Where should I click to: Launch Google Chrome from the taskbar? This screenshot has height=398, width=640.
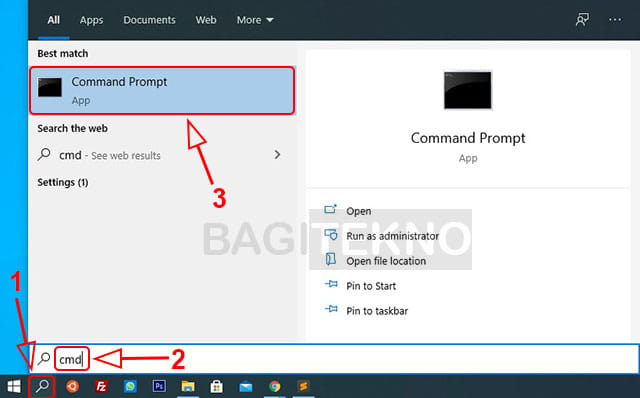pos(275,386)
